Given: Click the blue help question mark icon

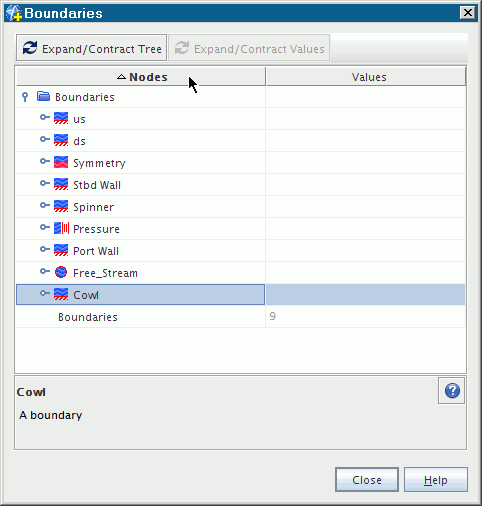Looking at the screenshot, I should click(452, 391).
